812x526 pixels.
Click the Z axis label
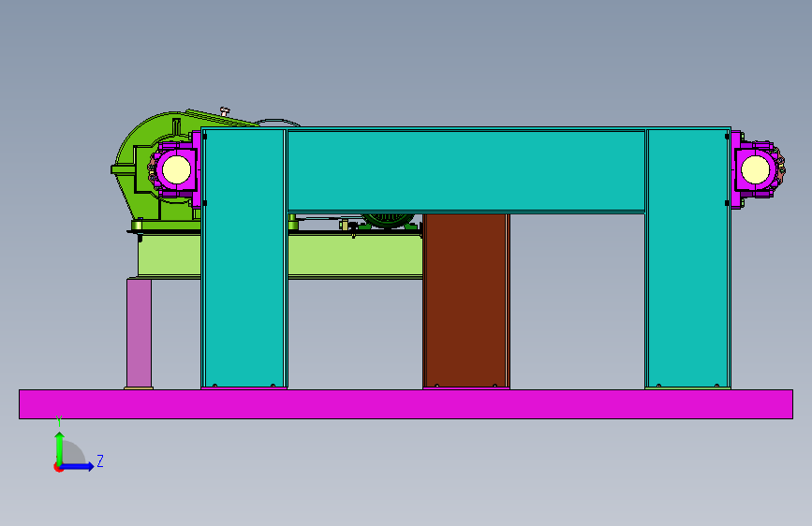(100, 460)
